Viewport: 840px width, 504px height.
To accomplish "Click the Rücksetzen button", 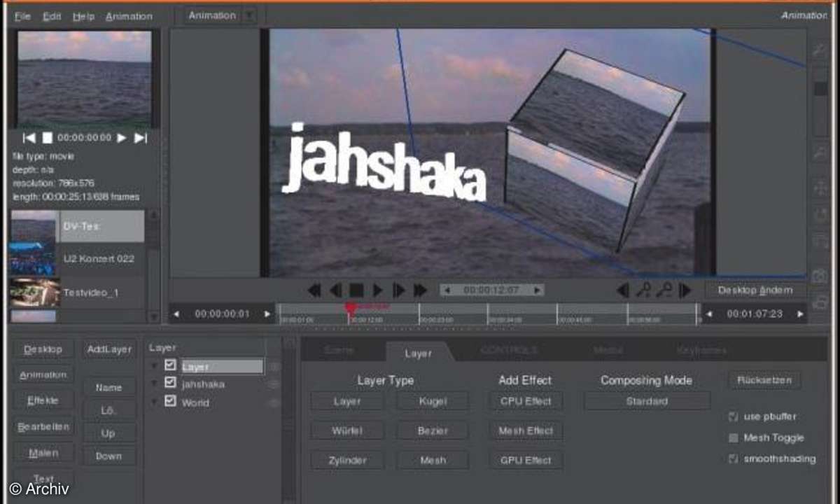I will 764,380.
